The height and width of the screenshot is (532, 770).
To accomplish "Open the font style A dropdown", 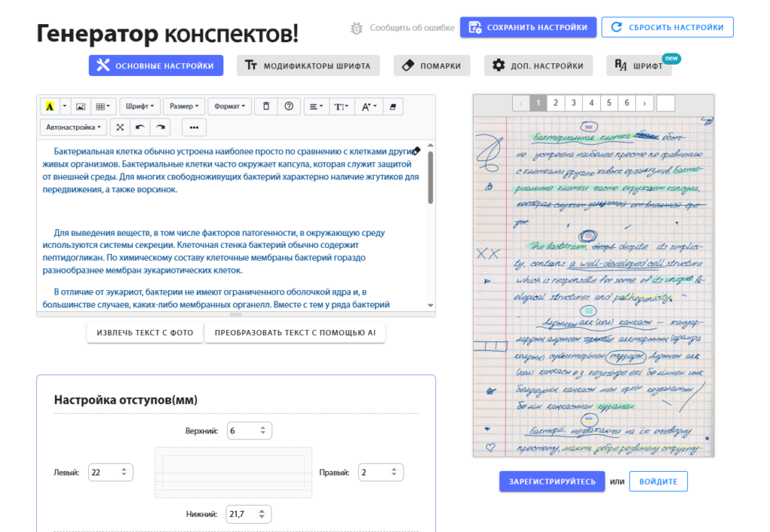I will point(368,107).
